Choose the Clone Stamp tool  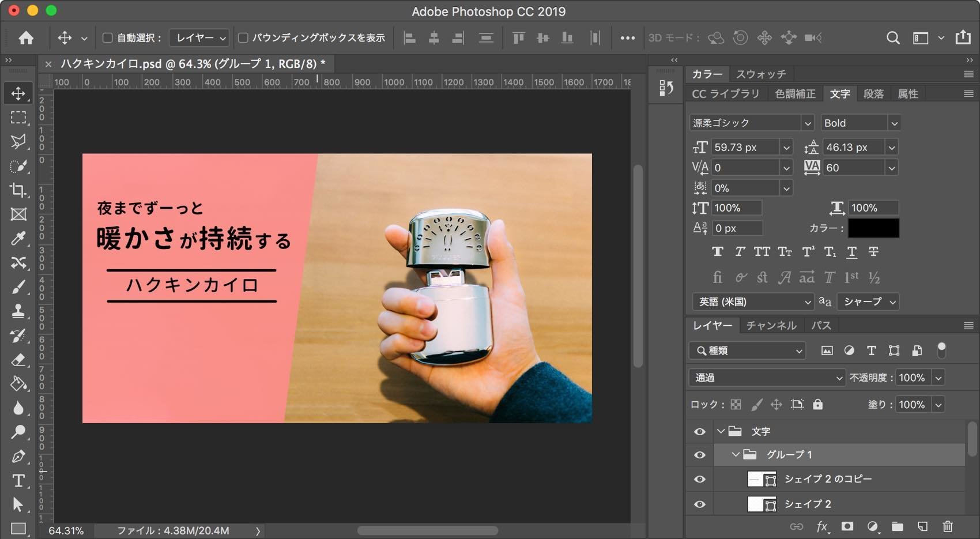18,311
